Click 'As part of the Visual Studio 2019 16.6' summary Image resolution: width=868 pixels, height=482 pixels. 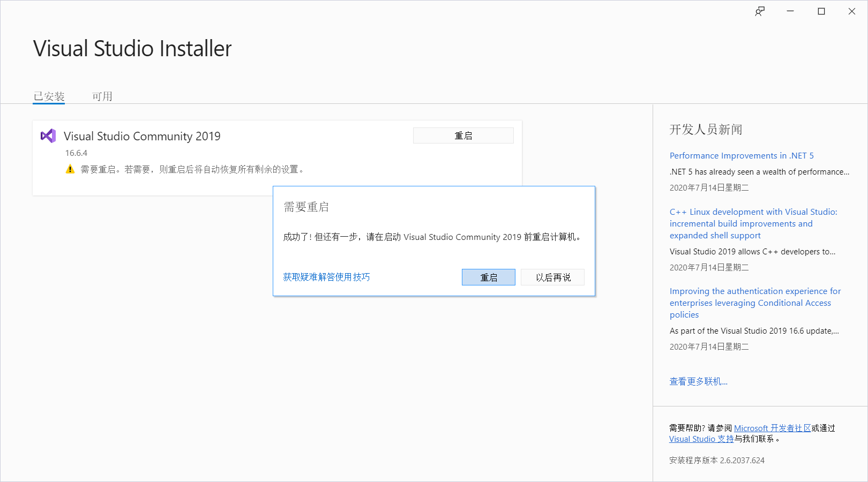point(754,331)
